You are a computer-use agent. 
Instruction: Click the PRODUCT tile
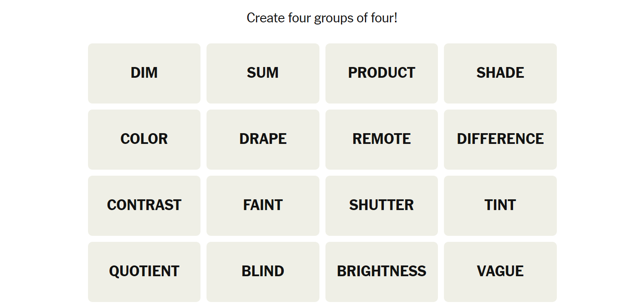382,73
